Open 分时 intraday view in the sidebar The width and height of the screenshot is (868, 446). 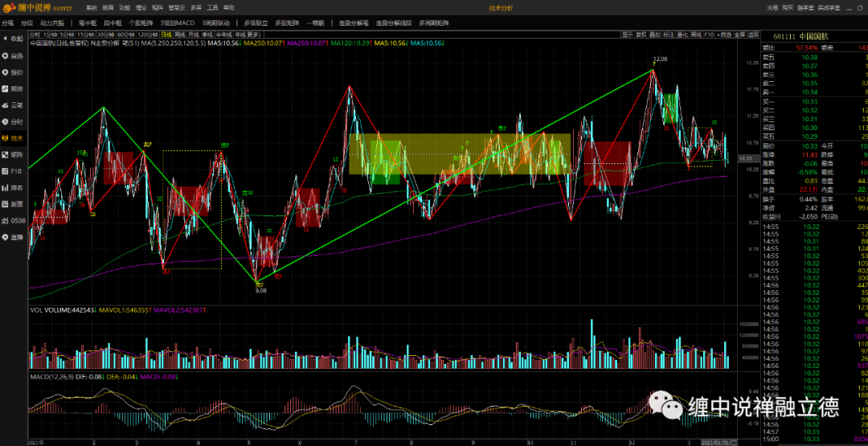point(14,121)
